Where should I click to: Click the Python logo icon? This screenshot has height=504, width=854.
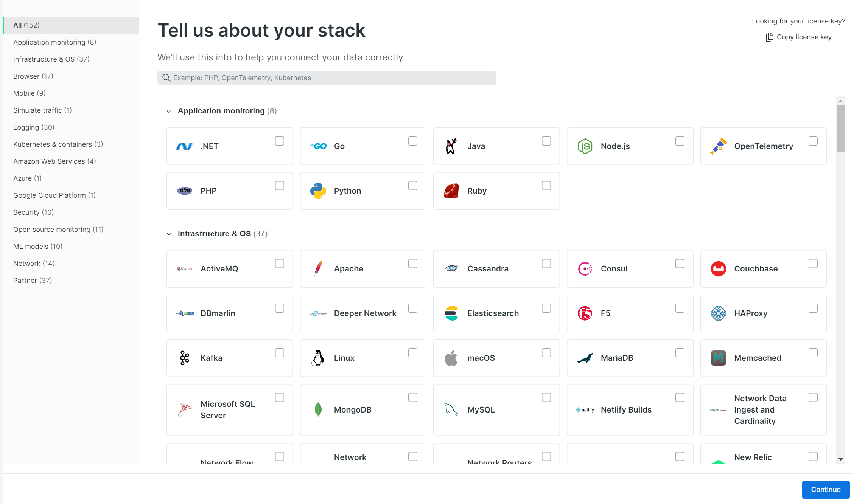(x=318, y=191)
